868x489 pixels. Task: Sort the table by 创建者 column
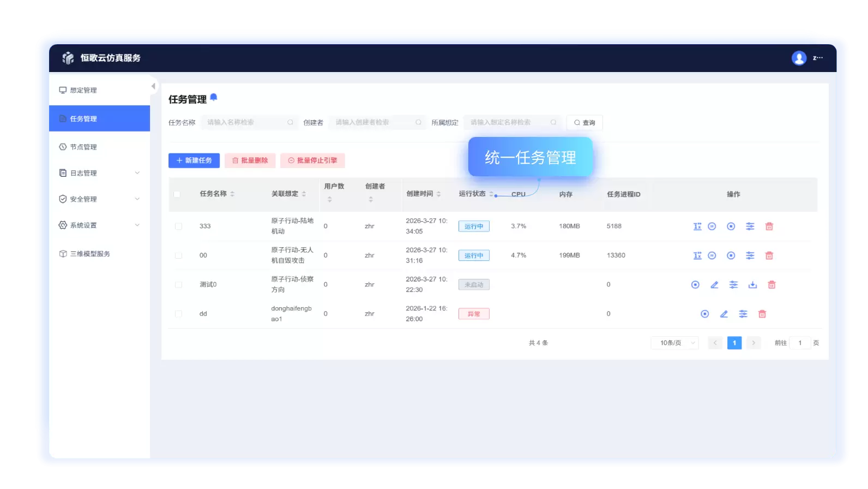[371, 200]
